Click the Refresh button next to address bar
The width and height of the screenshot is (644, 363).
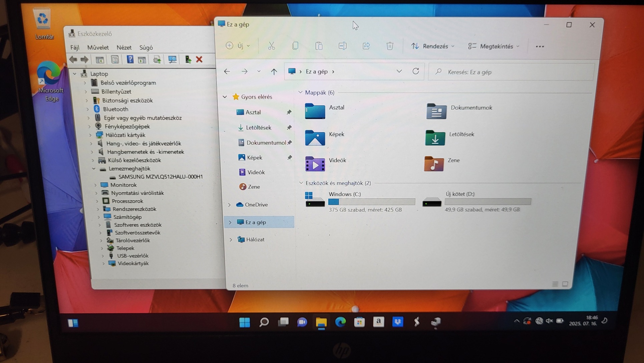click(415, 71)
